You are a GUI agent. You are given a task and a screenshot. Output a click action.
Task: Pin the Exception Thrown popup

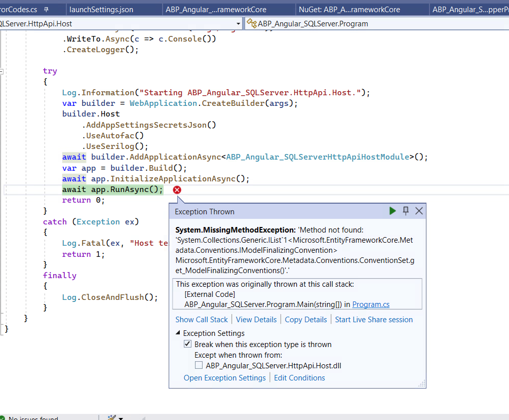pyautogui.click(x=406, y=211)
